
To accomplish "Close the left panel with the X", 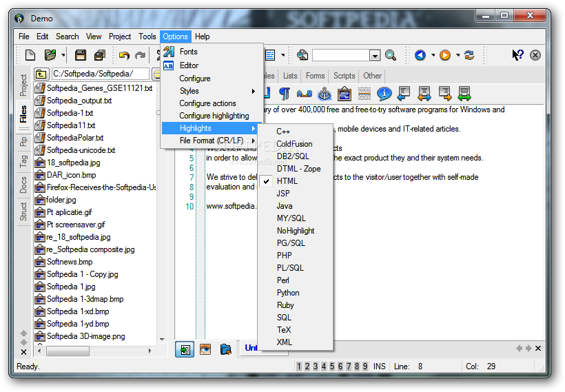I will (x=24, y=352).
